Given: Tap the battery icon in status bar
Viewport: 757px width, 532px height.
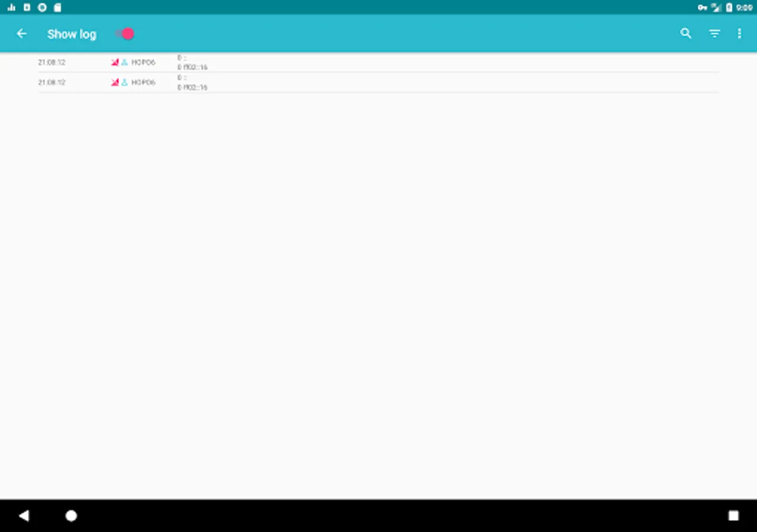Looking at the screenshot, I should [729, 8].
